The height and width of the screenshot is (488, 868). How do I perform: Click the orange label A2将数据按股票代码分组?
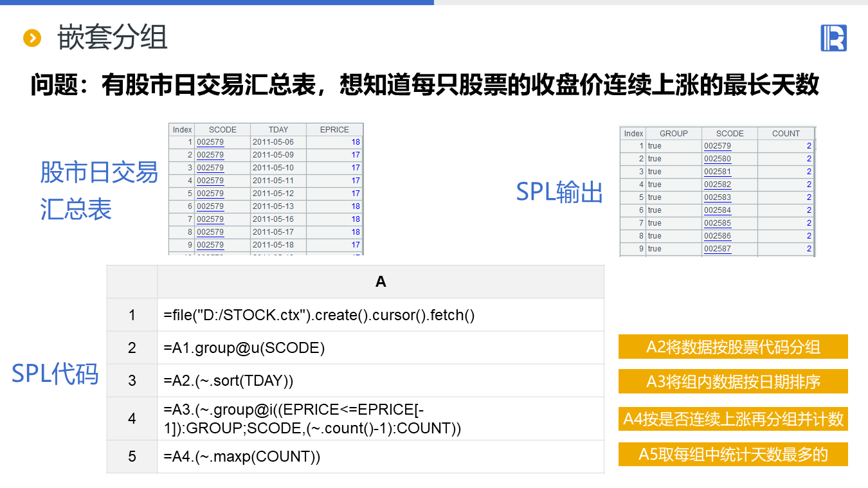click(733, 347)
